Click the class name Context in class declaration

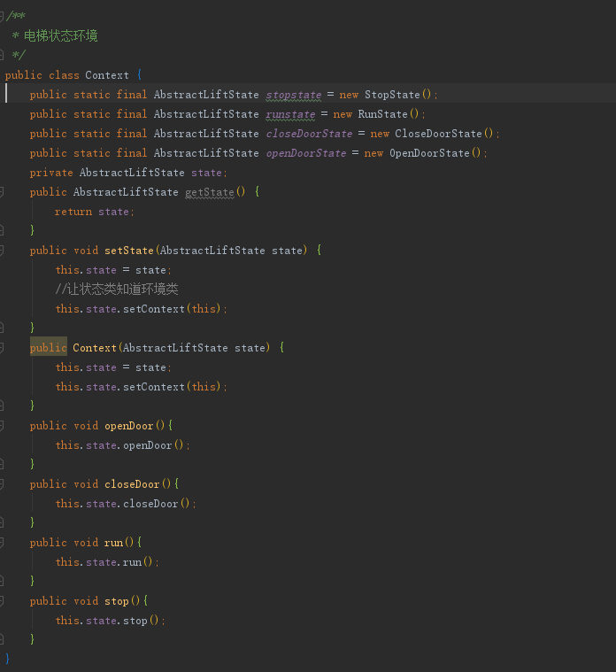click(107, 75)
